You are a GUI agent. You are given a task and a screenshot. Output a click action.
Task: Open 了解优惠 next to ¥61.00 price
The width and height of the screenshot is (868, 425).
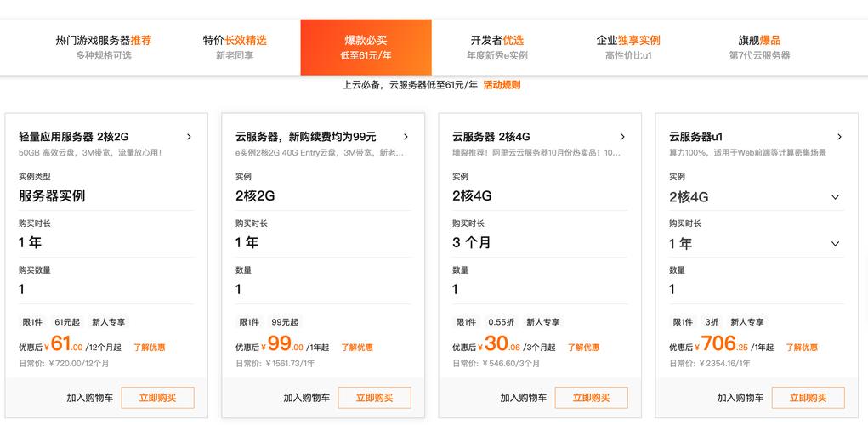point(150,348)
